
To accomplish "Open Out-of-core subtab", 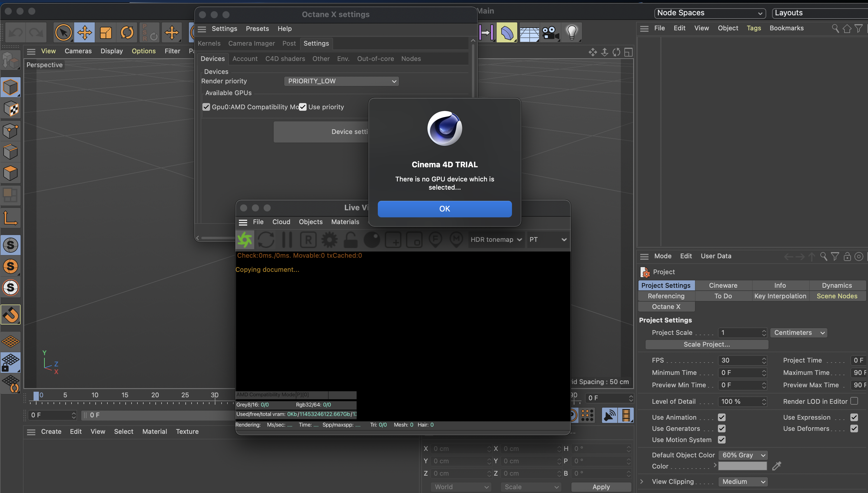I will 375,59.
